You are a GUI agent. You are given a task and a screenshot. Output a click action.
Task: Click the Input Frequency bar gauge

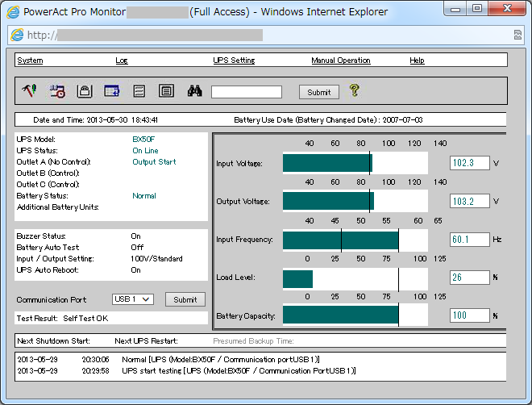point(355,240)
